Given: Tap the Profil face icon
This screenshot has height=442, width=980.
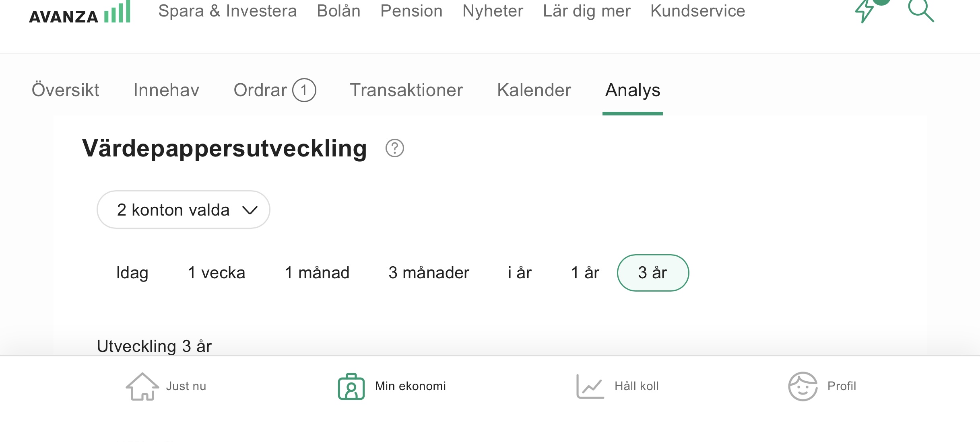Looking at the screenshot, I should [x=803, y=386].
